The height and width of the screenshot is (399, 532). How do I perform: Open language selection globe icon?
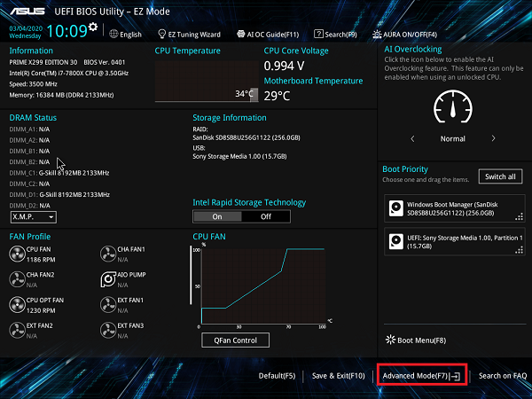pos(113,35)
